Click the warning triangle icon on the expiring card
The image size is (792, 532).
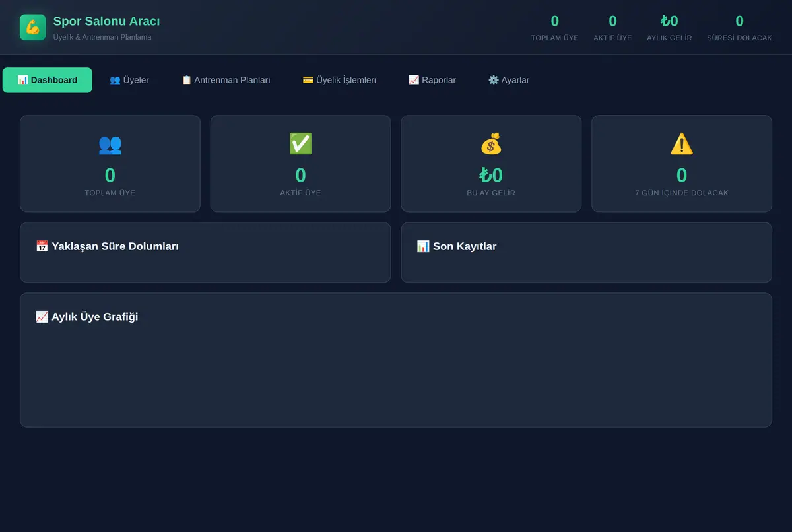click(682, 144)
